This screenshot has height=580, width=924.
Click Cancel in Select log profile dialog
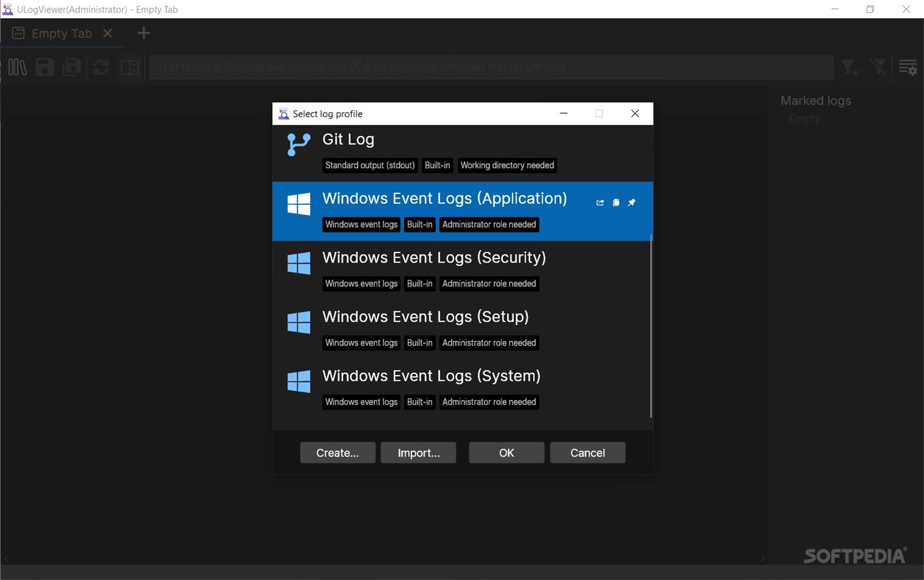point(588,453)
